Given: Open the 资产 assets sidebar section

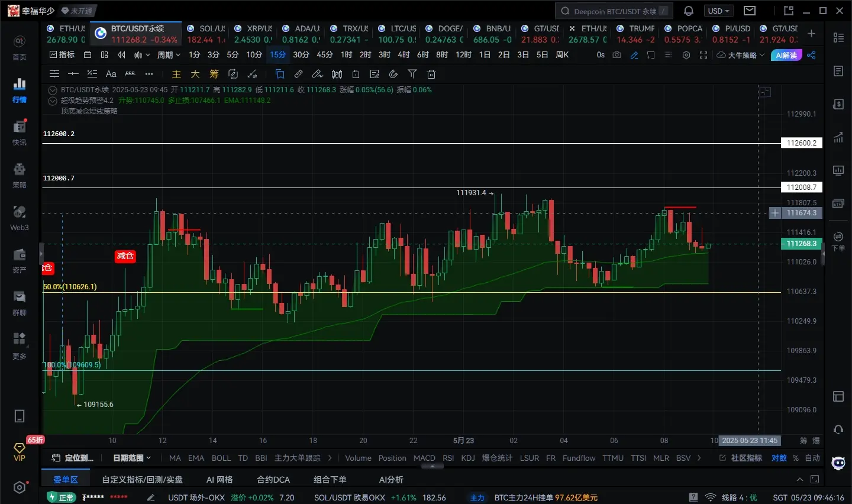Looking at the screenshot, I should (x=20, y=260).
